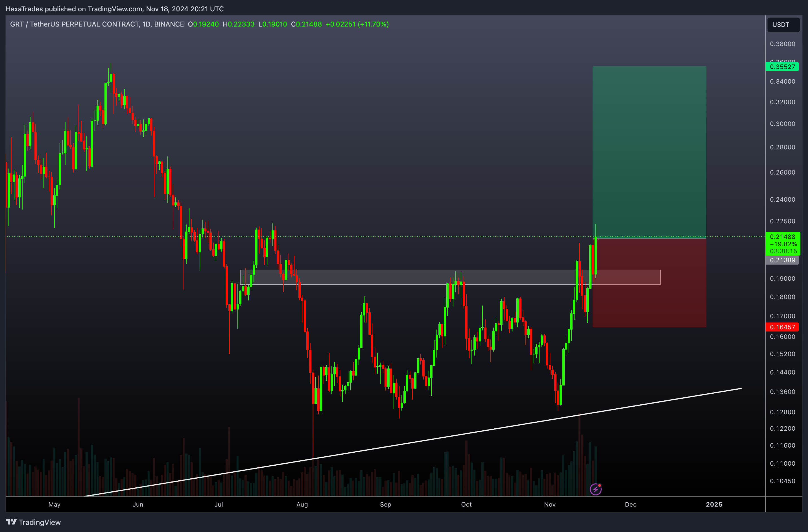Click the 0.19000 price scale label
808x532 pixels.
[783, 278]
